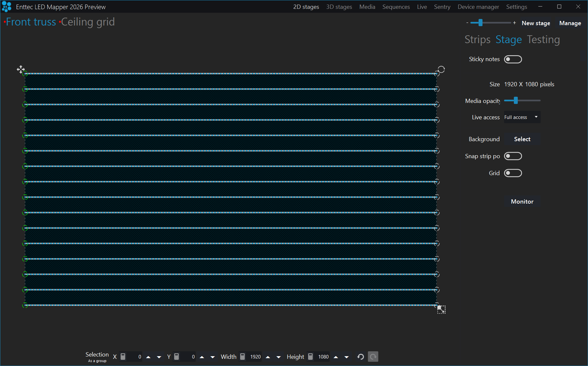
Task: Click the Y position input field
Action: (188, 357)
